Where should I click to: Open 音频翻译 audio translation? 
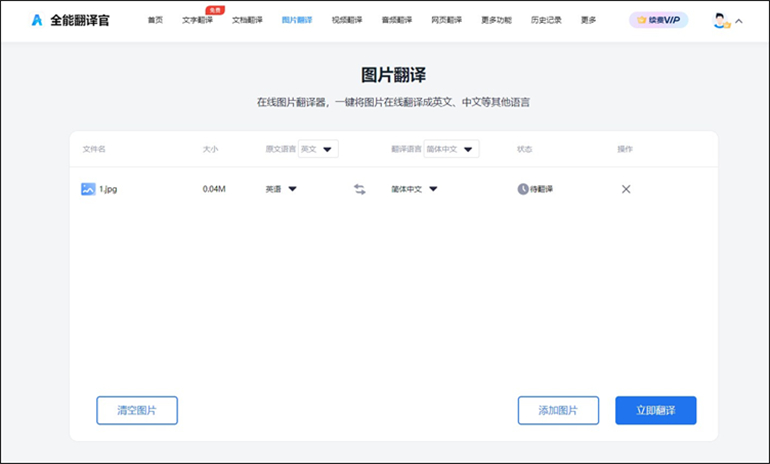tap(397, 20)
